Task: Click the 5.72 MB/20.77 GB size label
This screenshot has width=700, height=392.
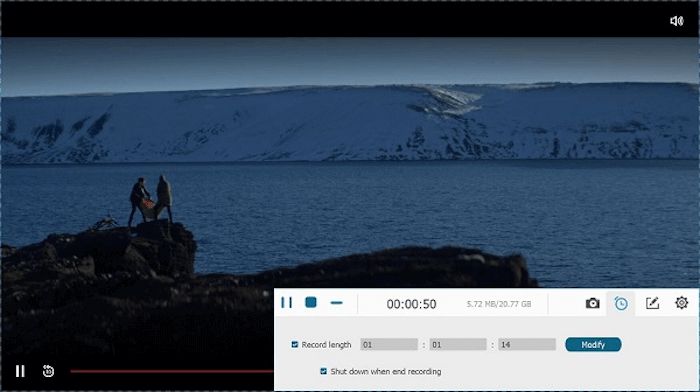Action: tap(499, 304)
